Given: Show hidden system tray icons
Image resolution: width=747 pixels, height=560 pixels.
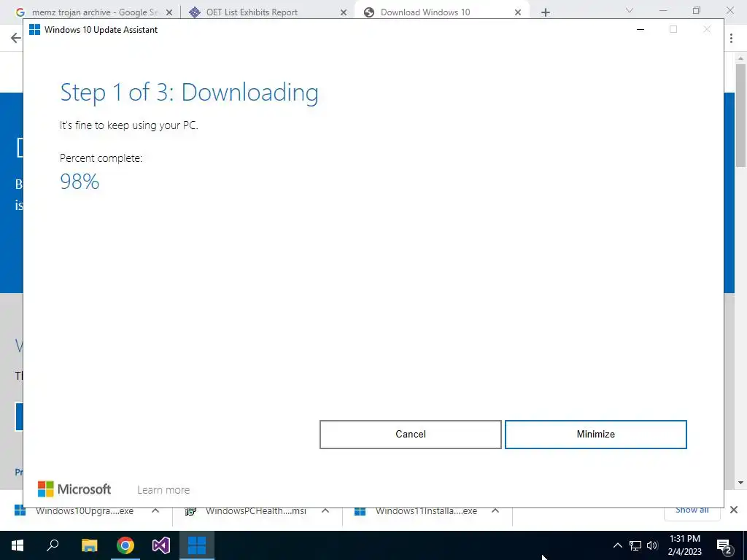Looking at the screenshot, I should [x=617, y=545].
